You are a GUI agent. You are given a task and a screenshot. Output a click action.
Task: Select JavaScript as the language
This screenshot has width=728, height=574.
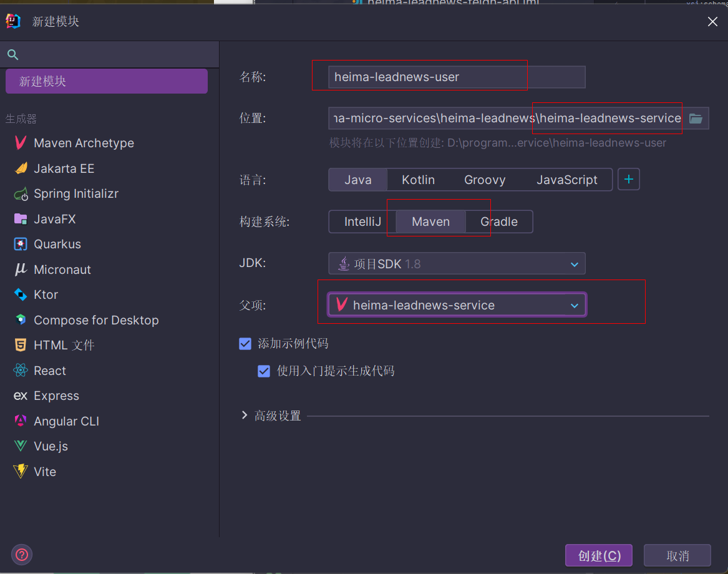pos(566,180)
